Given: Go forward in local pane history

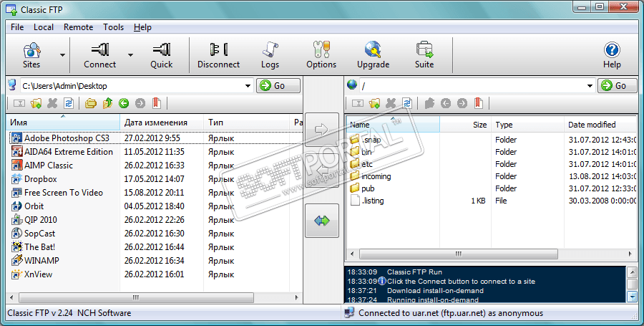Looking at the screenshot, I should 140,103.
